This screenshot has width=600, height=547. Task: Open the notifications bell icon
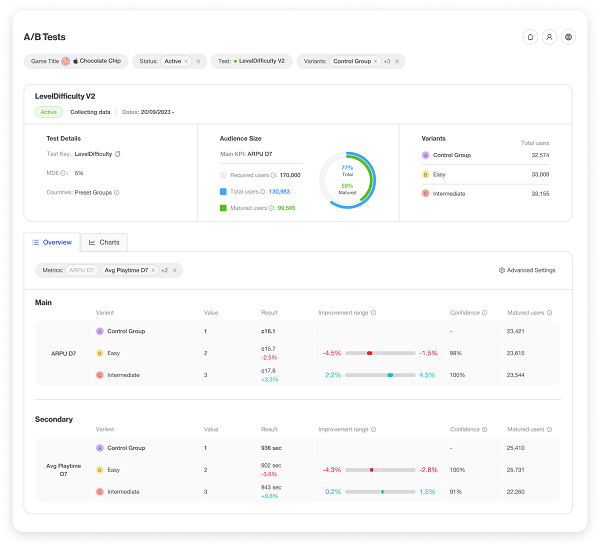530,37
